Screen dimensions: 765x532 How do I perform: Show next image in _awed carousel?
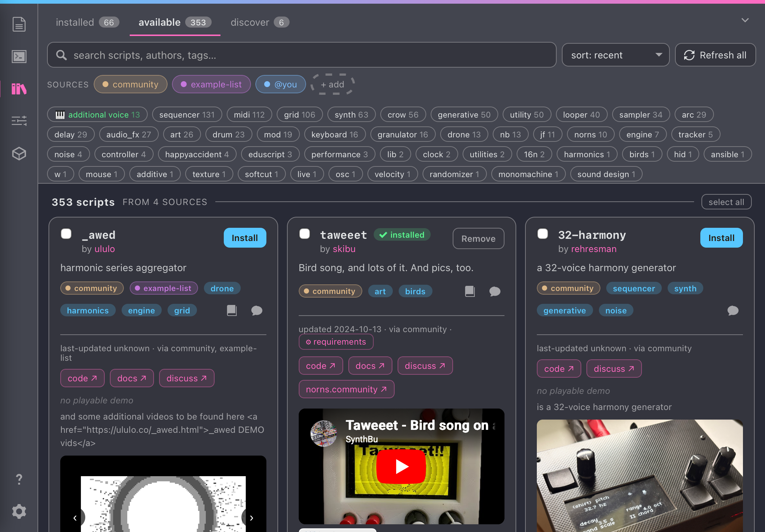point(251,518)
